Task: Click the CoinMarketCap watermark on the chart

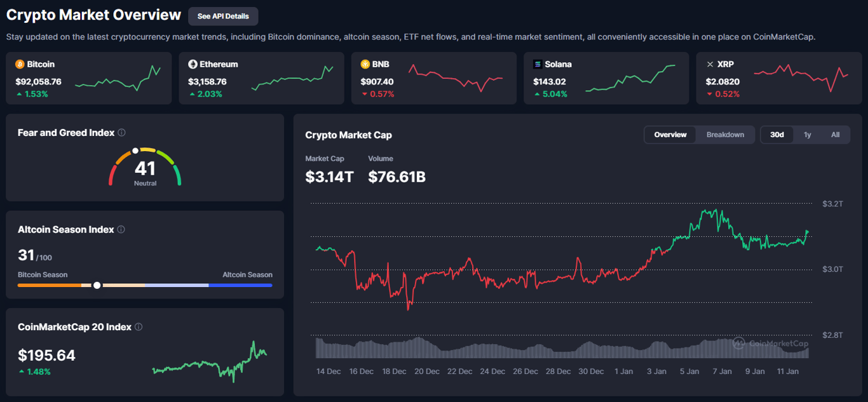Action: tap(770, 344)
